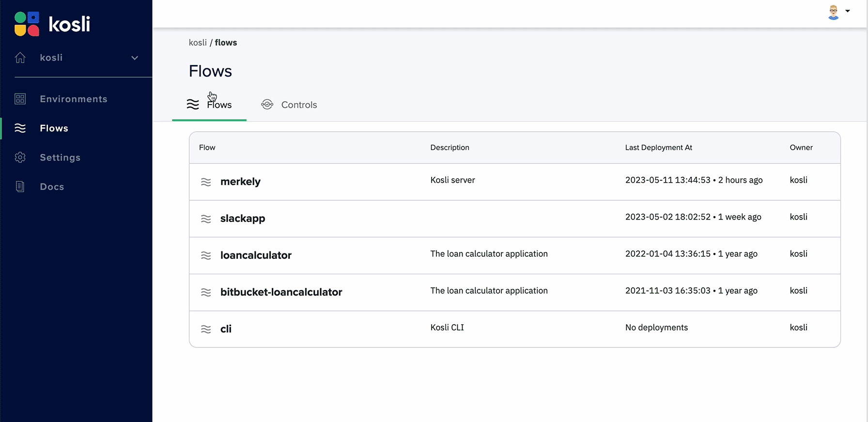Click the kosli owner in slackapp row
Viewport: 868px width, 422px height.
click(798, 217)
